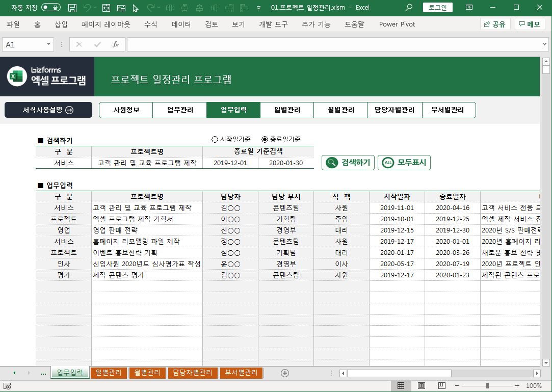552x392 pixels.
Task: Click the vertical scrollbar down arrow
Action: point(546,362)
